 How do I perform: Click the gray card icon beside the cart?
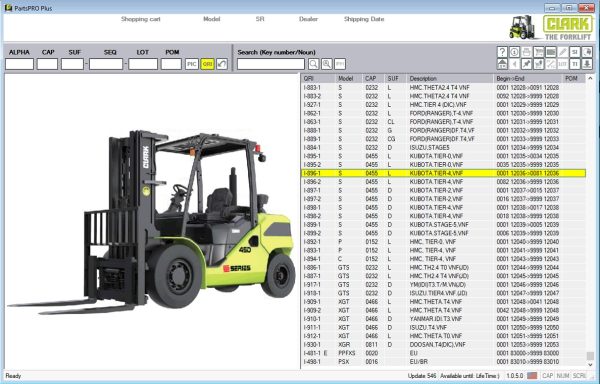coord(551,52)
